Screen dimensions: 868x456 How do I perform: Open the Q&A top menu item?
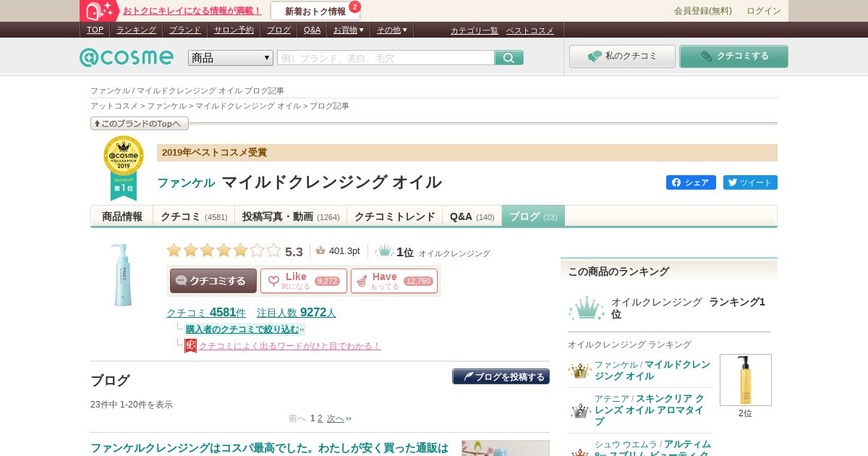tap(312, 30)
